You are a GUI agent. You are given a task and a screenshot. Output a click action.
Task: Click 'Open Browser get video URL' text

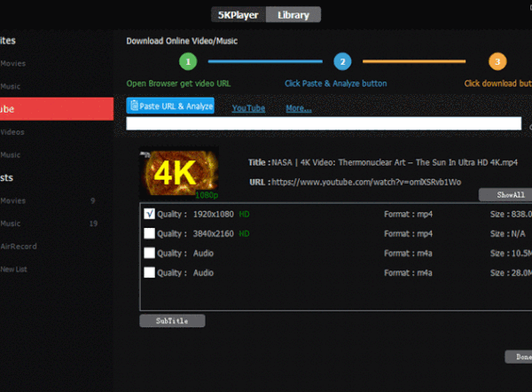tap(178, 83)
